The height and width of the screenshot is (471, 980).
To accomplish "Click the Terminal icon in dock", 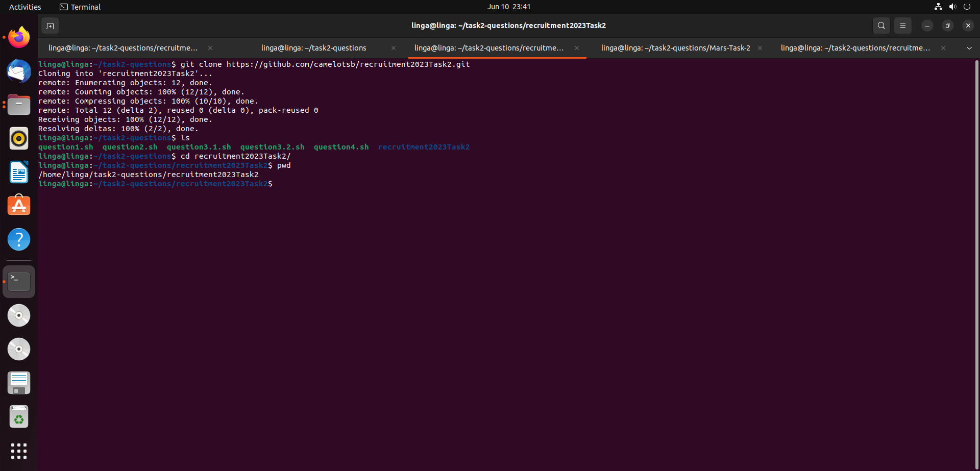I will click(x=19, y=282).
